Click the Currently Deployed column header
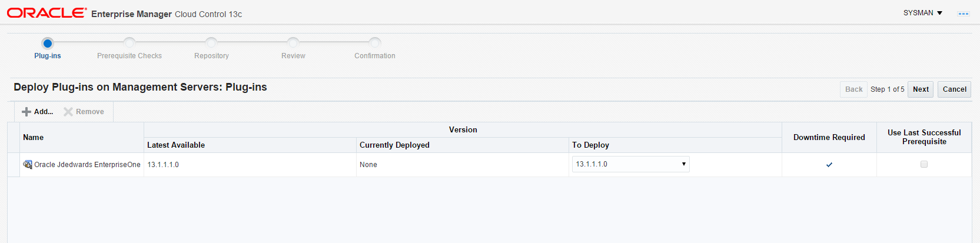The height and width of the screenshot is (243, 980). click(x=463, y=145)
